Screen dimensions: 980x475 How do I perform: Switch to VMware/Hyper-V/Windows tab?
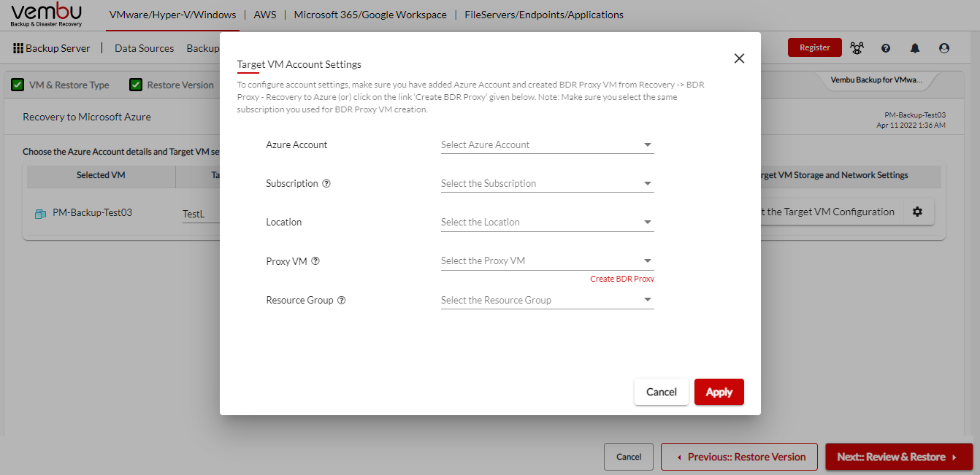(x=172, y=15)
